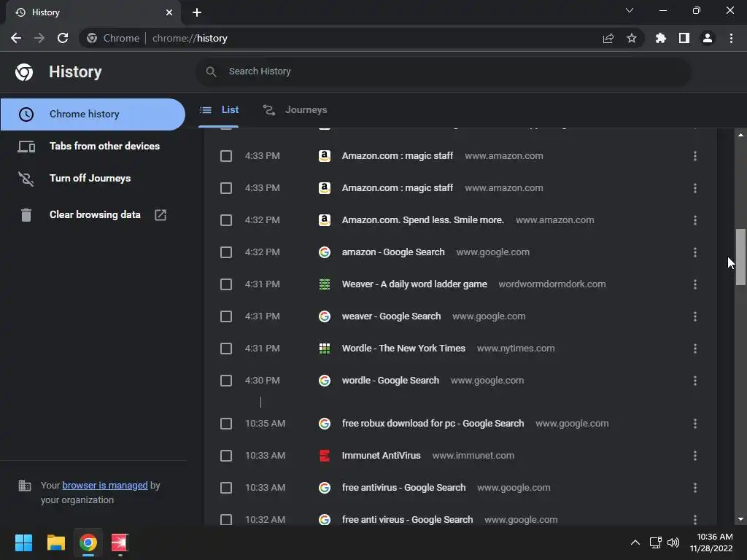Close the History tab
Screen dimensions: 747x560
pyautogui.click(x=169, y=12)
